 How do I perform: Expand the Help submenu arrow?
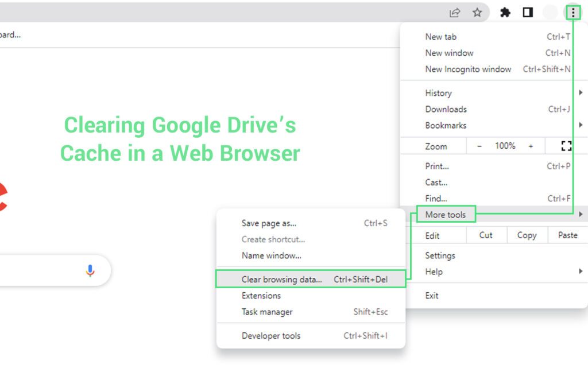point(581,271)
